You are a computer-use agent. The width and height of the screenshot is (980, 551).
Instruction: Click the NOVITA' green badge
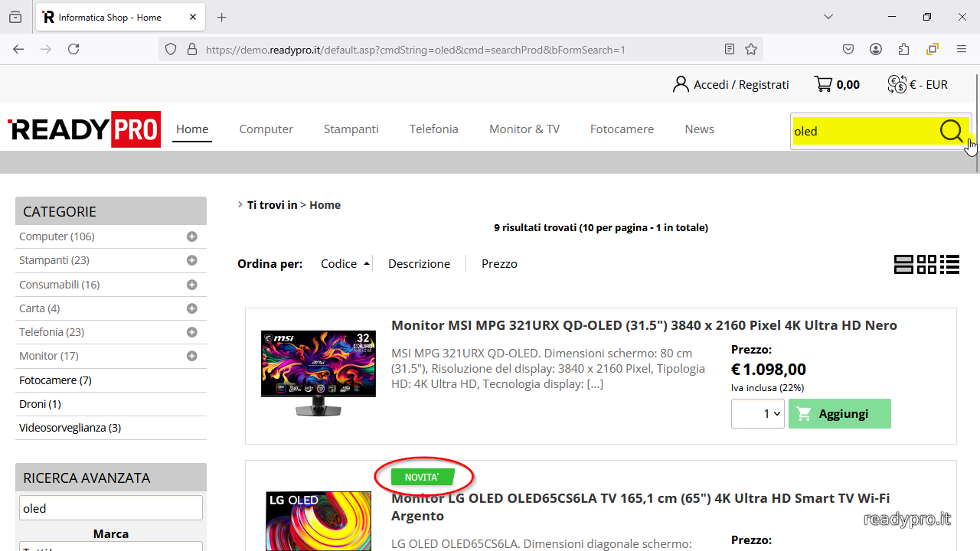[423, 477]
